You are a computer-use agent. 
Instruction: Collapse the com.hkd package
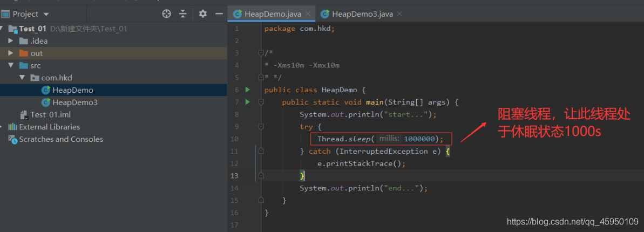tap(22, 78)
